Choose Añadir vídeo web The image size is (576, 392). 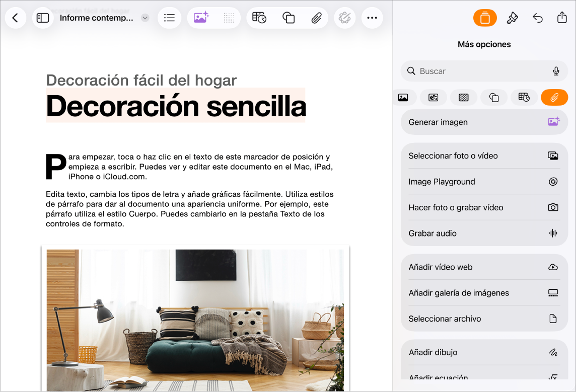coord(484,267)
